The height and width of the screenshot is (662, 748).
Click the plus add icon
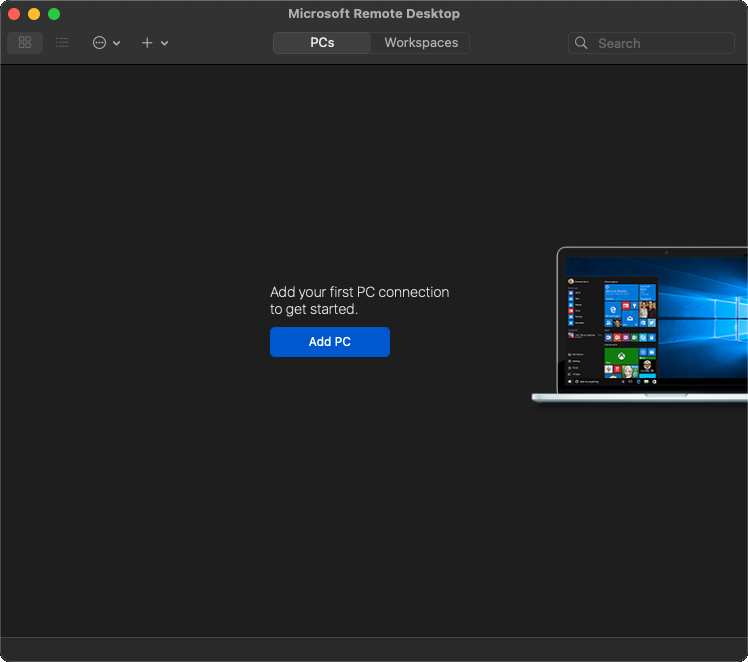147,43
